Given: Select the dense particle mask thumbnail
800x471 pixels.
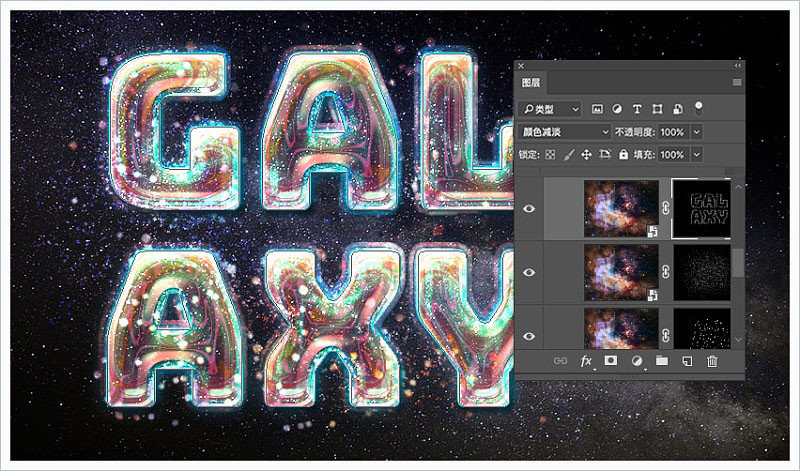Looking at the screenshot, I should point(702,272).
